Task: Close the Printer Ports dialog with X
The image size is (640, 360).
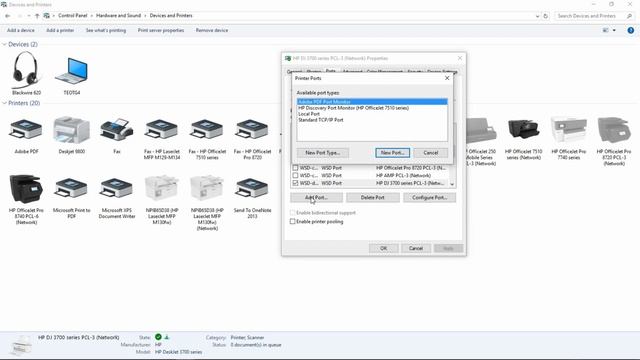Action: 447,78
